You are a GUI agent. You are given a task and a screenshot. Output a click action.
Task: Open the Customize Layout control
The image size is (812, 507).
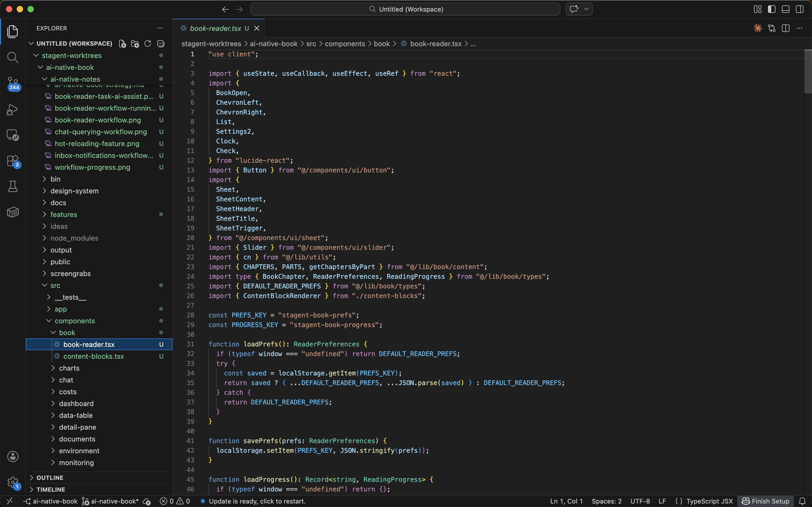757,9
